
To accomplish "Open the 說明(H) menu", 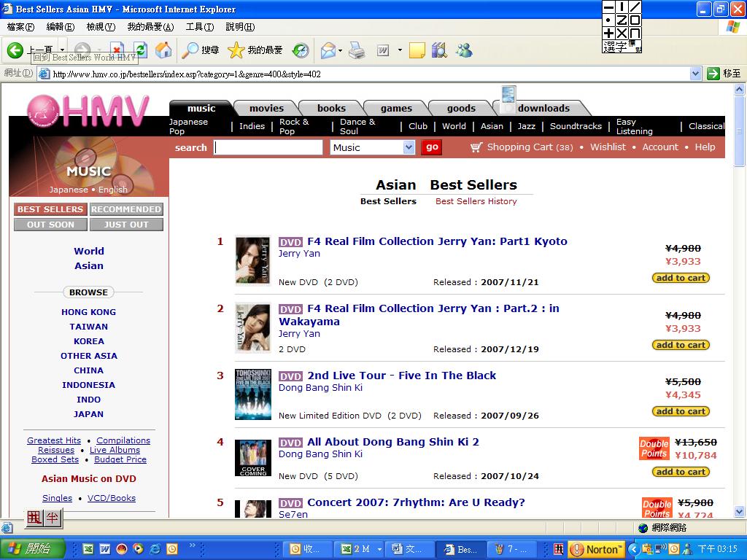I will tap(240, 27).
